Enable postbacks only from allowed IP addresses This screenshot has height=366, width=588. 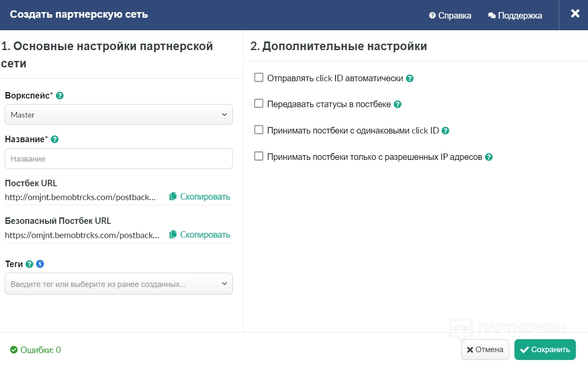coord(259,156)
